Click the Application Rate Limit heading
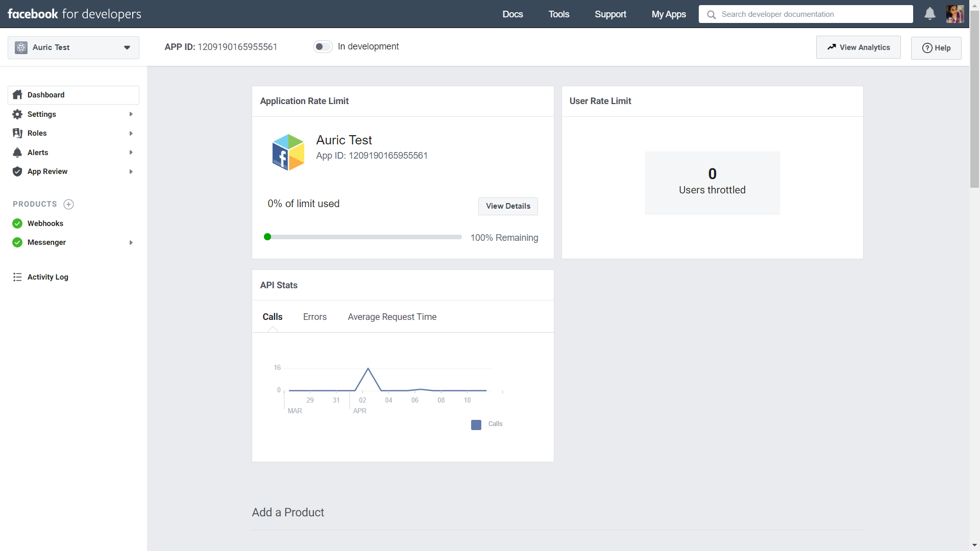 pyautogui.click(x=304, y=101)
